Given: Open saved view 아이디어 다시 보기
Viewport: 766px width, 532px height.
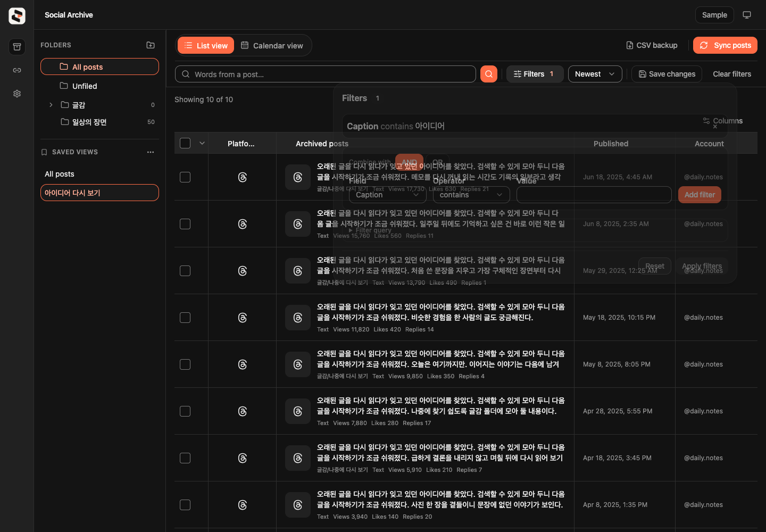Looking at the screenshot, I should pos(99,193).
